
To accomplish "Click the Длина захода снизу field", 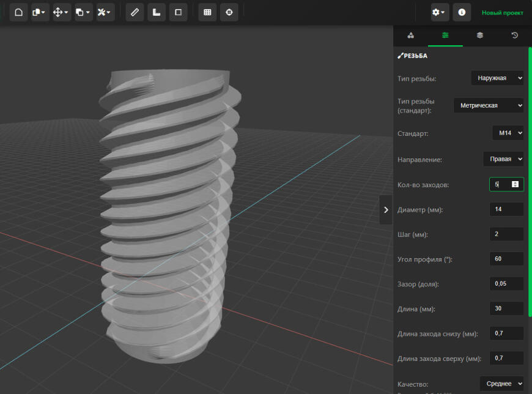I will [x=506, y=333].
